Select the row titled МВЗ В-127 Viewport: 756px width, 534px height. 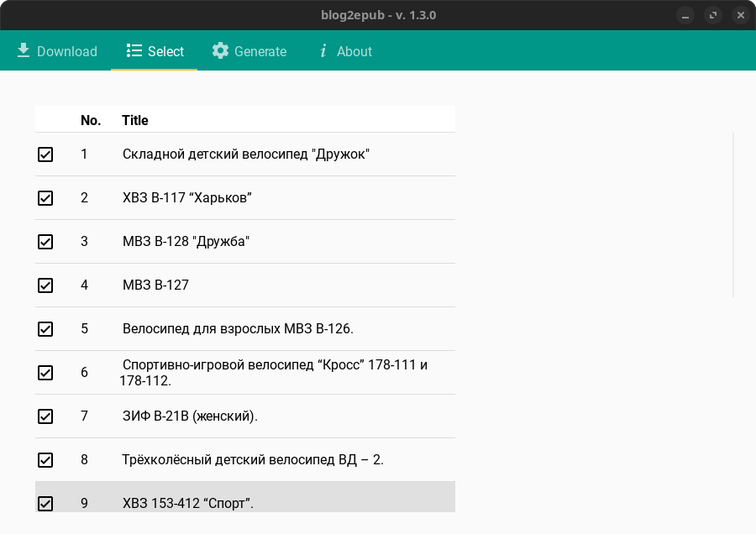click(155, 285)
